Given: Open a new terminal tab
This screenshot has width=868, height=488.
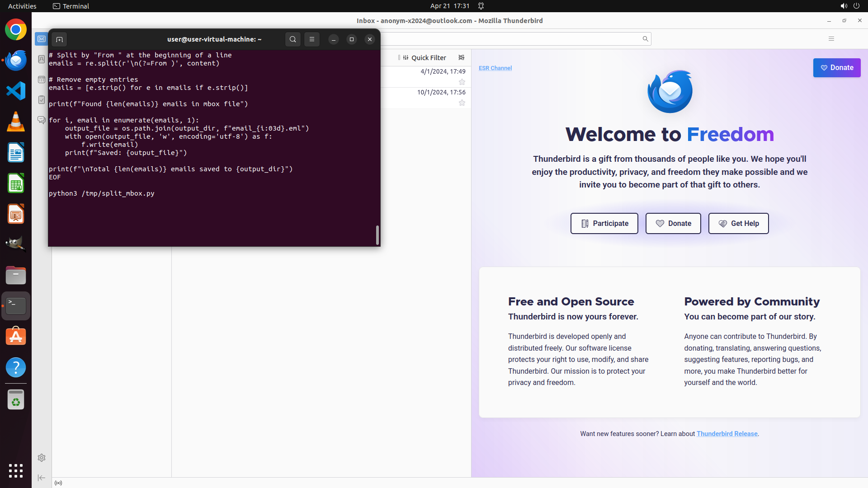Looking at the screenshot, I should point(59,39).
